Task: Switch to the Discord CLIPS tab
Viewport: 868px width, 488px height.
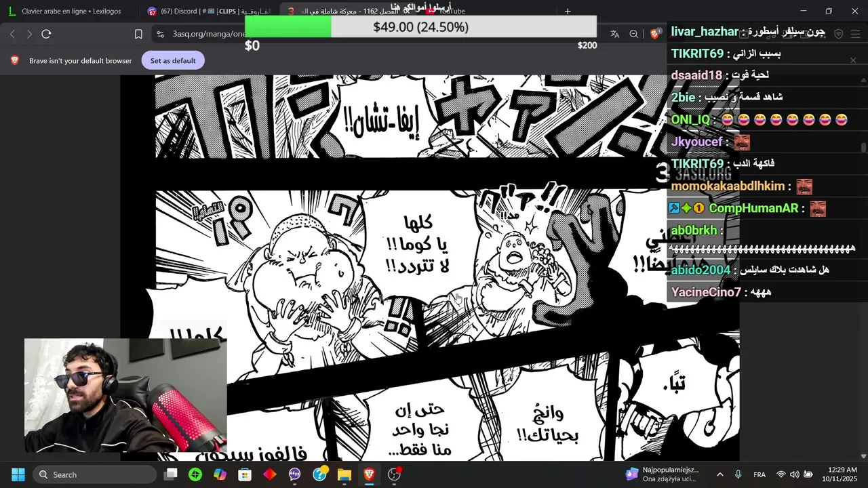Action: (208, 11)
